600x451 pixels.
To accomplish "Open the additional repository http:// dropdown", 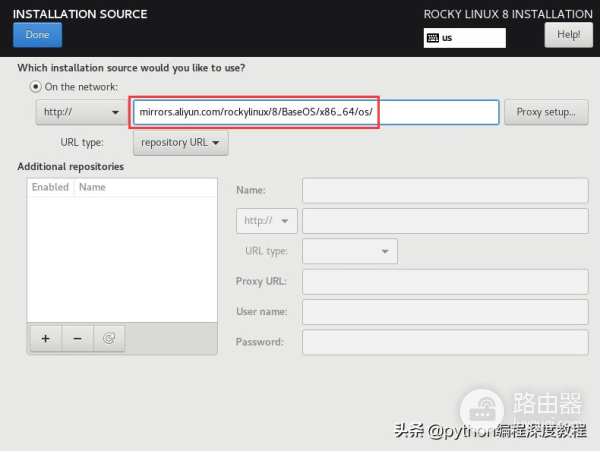I will tap(267, 220).
